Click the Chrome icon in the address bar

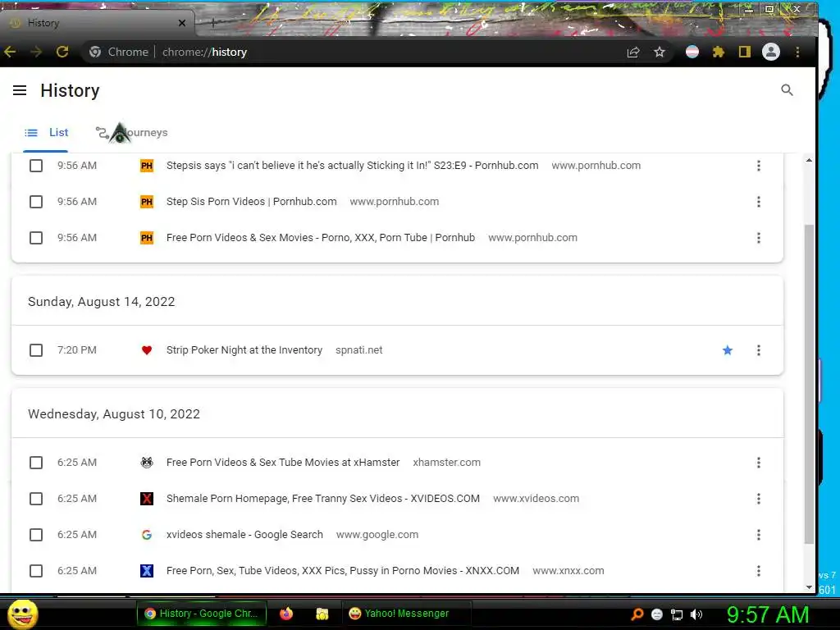(x=95, y=52)
